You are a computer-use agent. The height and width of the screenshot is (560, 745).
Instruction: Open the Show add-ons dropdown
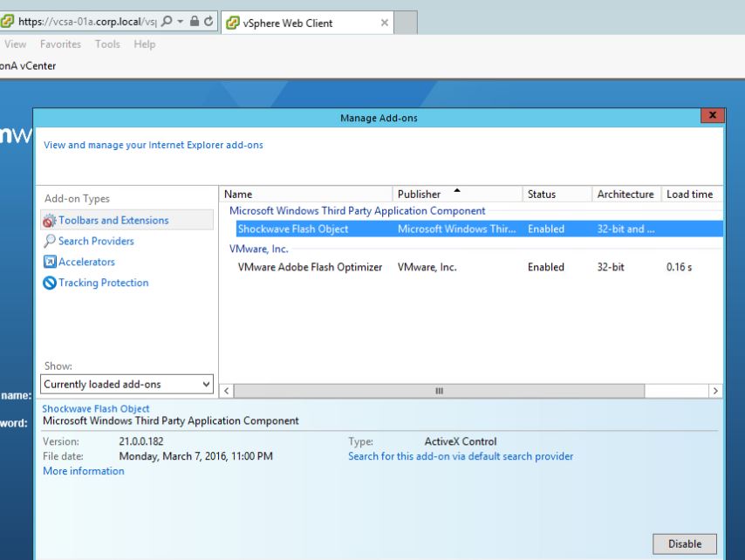(x=126, y=385)
